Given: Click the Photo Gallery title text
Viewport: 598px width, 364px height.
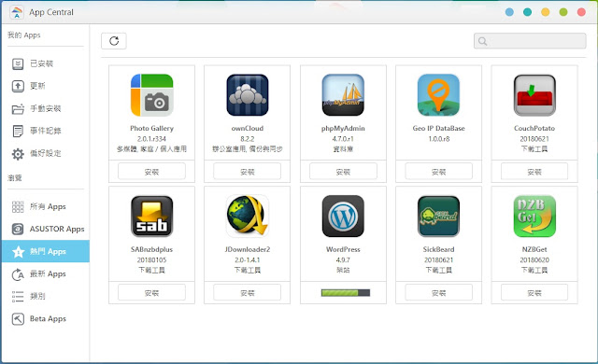Looking at the screenshot, I should [x=151, y=128].
